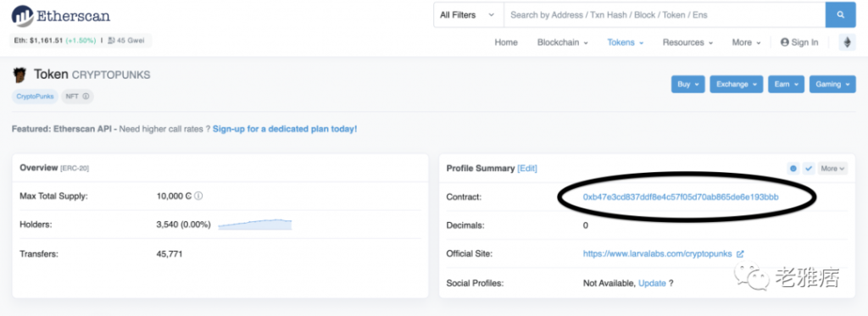Click Sign-up for a dedicated plan link
This screenshot has width=868, height=316.
[x=285, y=129]
